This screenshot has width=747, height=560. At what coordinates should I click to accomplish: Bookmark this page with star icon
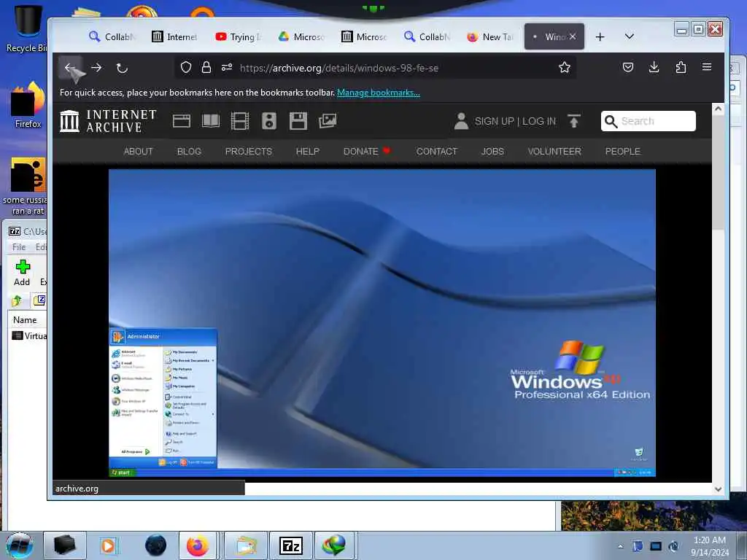[565, 68]
